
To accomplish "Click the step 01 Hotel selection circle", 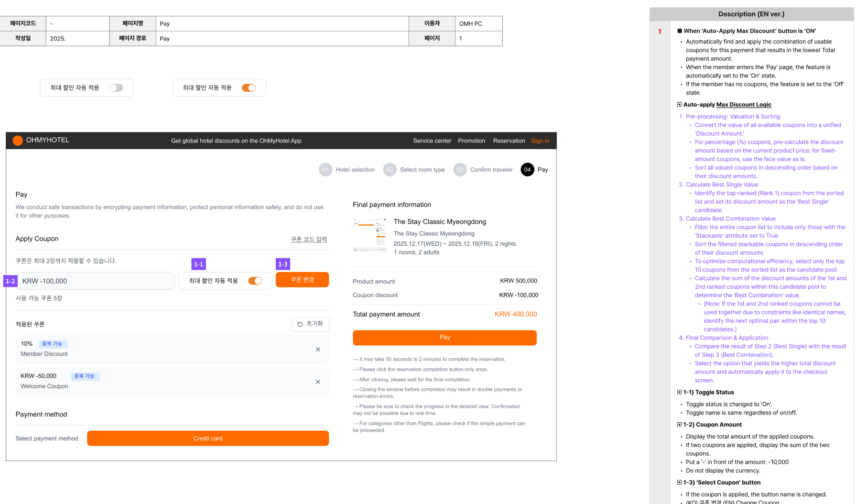I will pos(326,170).
